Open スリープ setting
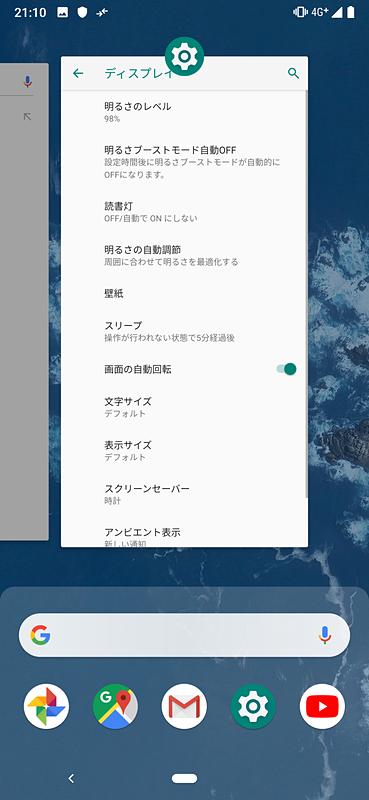Viewport: 369px width, 800px height. [184, 331]
